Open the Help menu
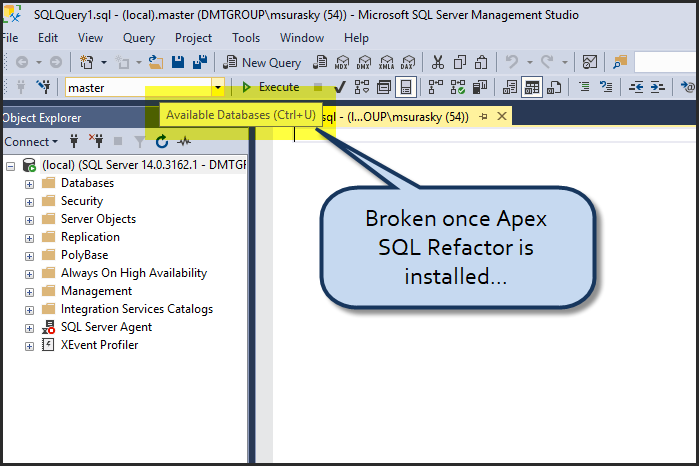Screen dimensions: 699x466 356,38
